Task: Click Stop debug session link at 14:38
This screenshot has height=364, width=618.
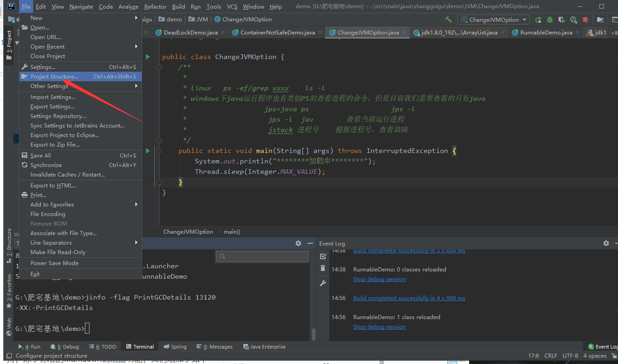Action: (x=380, y=279)
